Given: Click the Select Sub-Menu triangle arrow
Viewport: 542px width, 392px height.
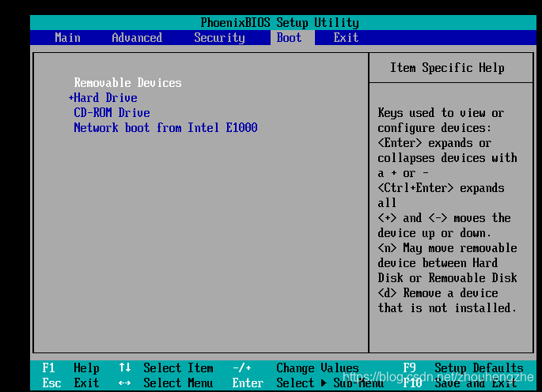Looking at the screenshot, I should point(324,383).
